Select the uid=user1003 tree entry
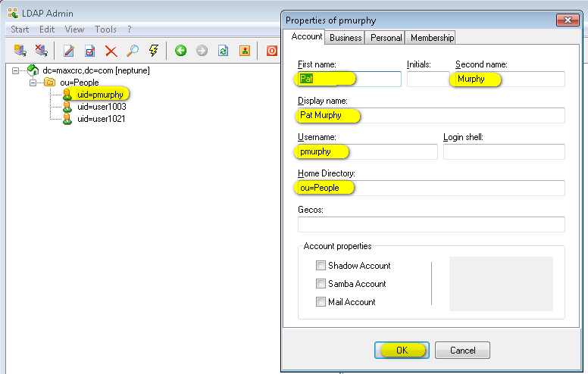The width and height of the screenshot is (588, 374). click(x=102, y=107)
